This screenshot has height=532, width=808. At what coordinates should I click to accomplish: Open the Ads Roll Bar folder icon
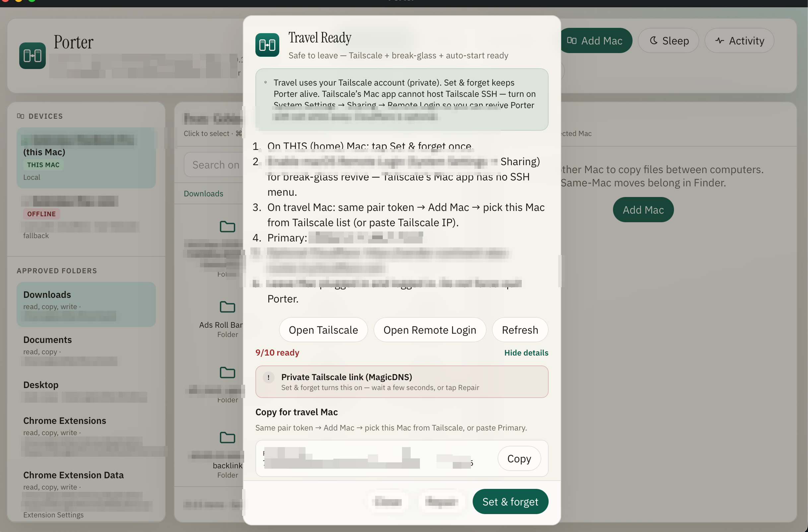(x=227, y=306)
